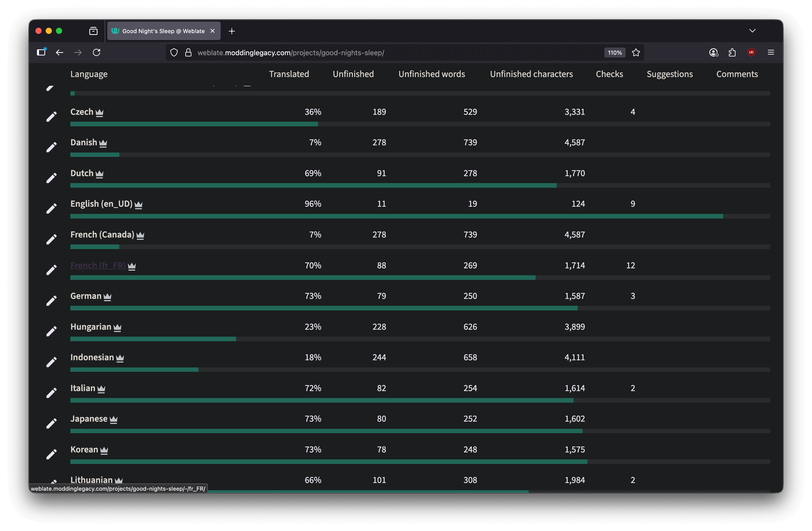Bookmark this page with star icon
This screenshot has height=531, width=812.
[x=636, y=53]
